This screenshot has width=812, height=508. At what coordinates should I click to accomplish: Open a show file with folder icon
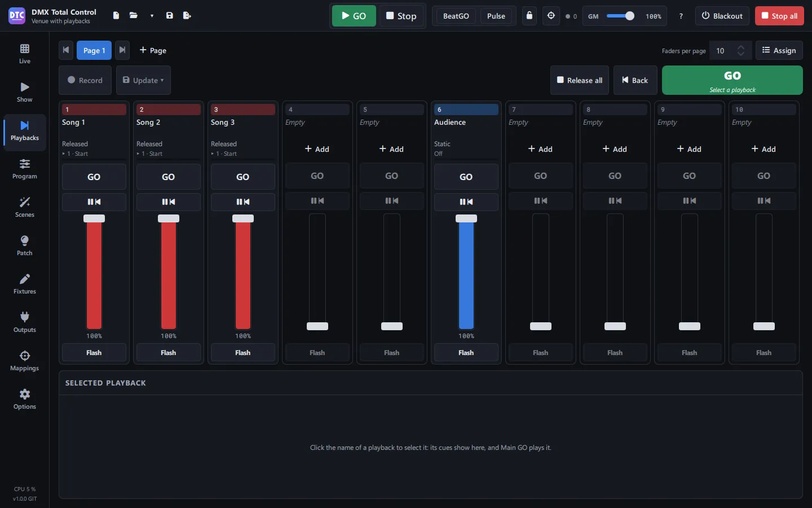pos(134,16)
